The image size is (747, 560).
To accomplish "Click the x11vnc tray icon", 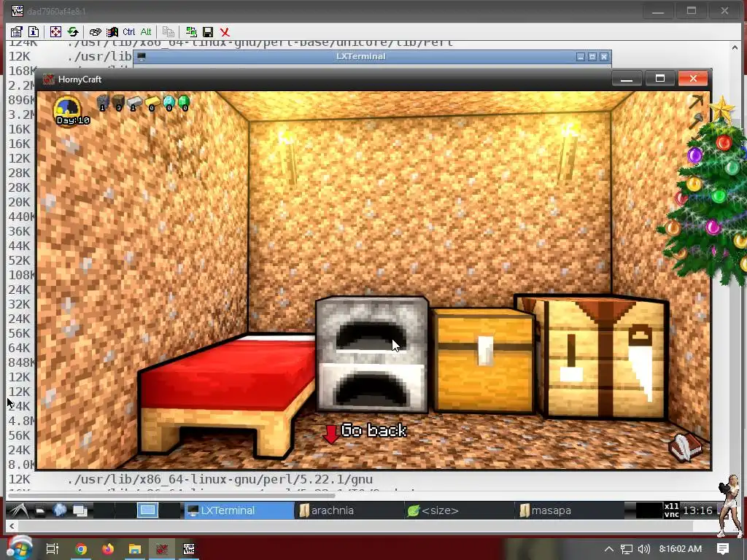I will point(672,510).
